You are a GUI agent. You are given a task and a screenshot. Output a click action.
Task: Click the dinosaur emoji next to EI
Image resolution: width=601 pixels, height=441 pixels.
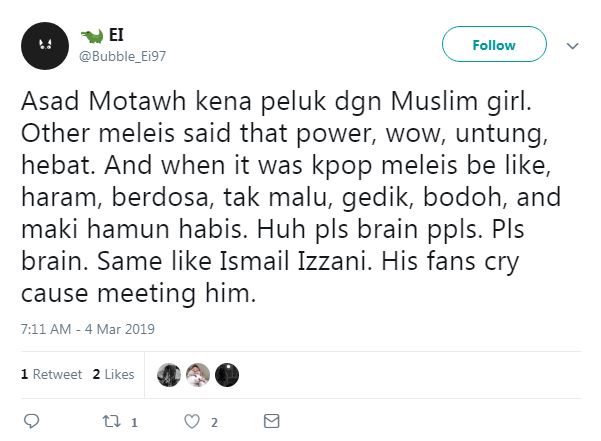tap(91, 36)
